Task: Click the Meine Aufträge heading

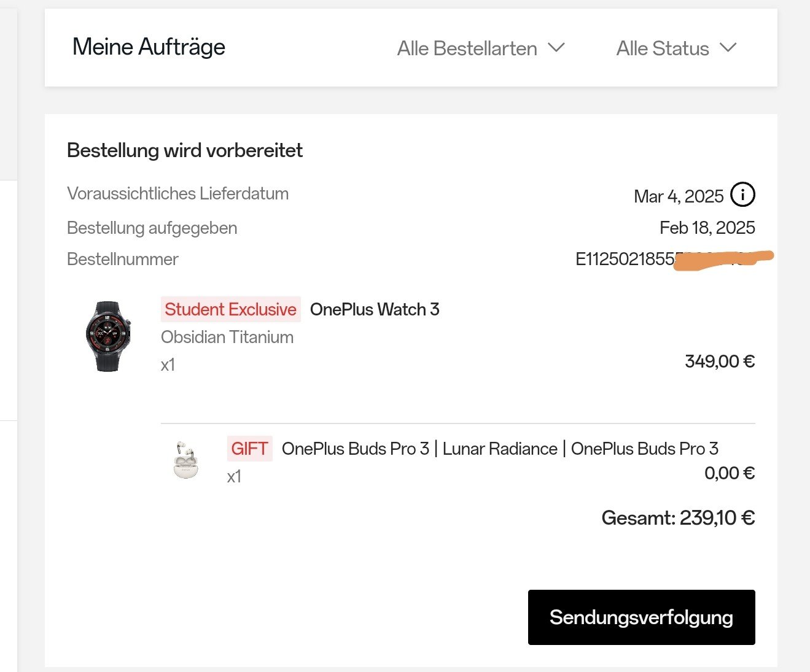Action: click(149, 47)
